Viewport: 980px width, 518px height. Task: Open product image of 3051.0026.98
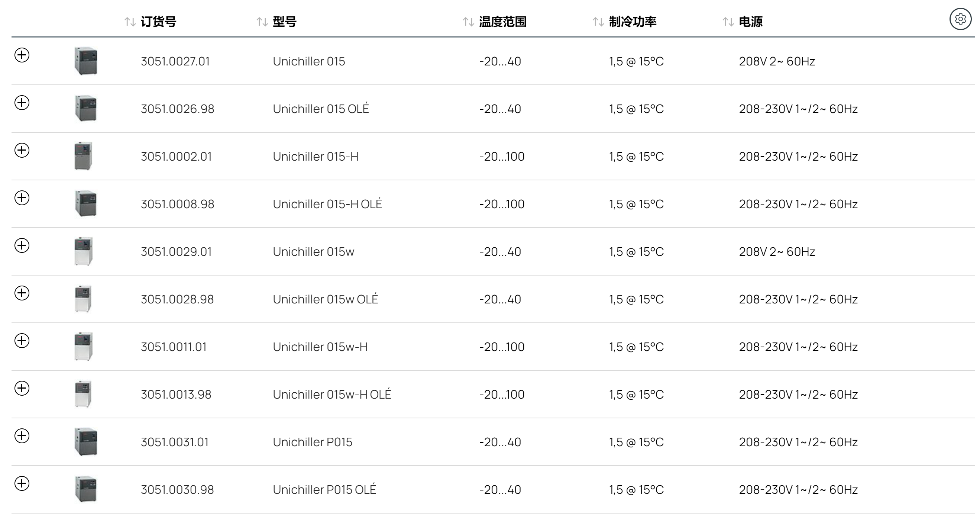pos(85,109)
